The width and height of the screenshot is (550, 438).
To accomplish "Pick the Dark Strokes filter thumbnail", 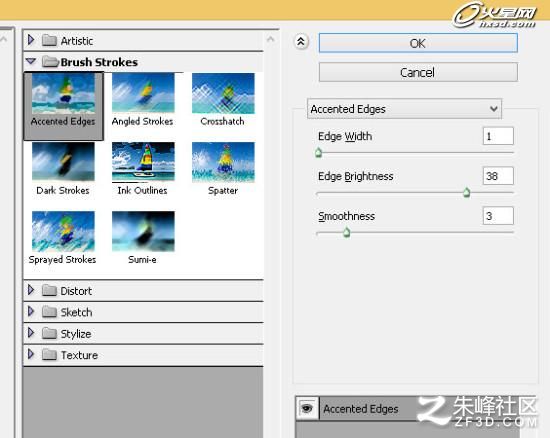I will (x=63, y=162).
